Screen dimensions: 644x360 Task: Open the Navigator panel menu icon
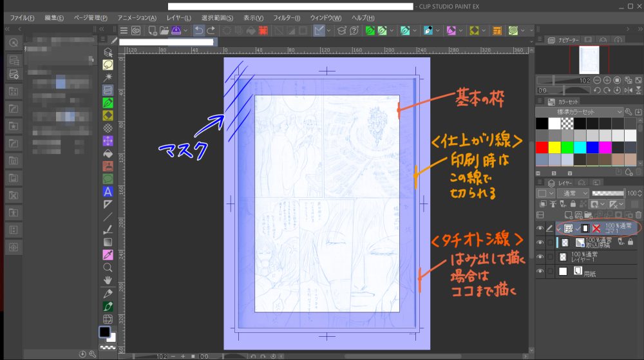coord(540,40)
